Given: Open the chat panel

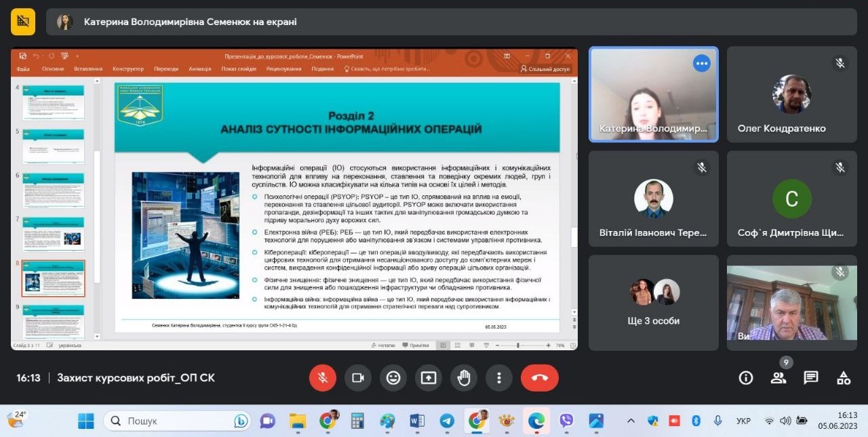Looking at the screenshot, I should coord(811,378).
